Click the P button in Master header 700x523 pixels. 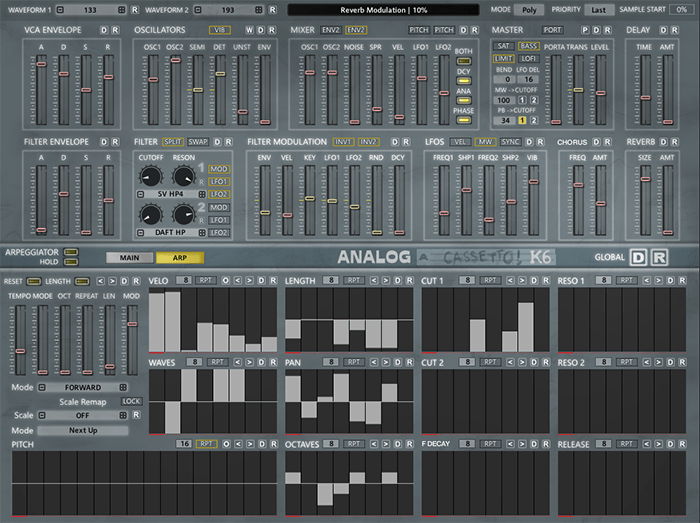[x=585, y=30]
